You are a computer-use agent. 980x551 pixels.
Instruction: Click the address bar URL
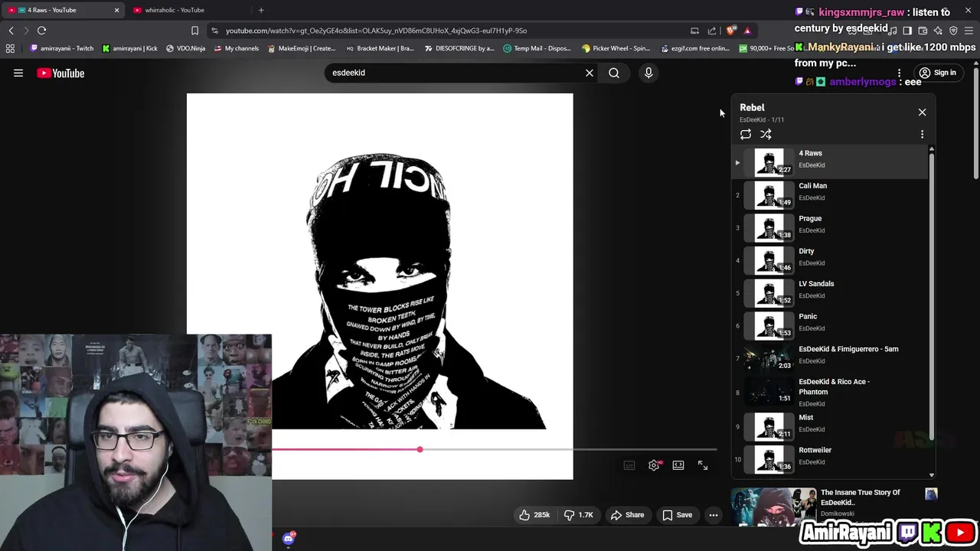[376, 31]
